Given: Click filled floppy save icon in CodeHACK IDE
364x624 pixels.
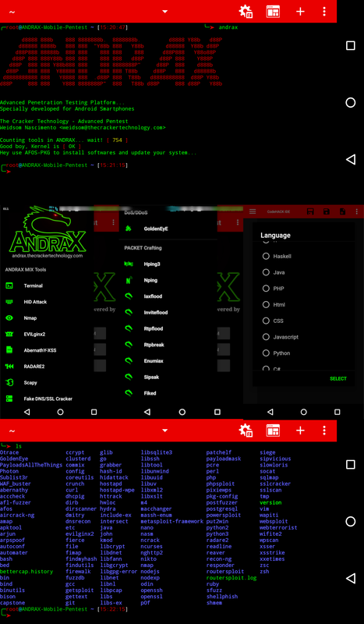Looking at the screenshot, I should tap(327, 211).
